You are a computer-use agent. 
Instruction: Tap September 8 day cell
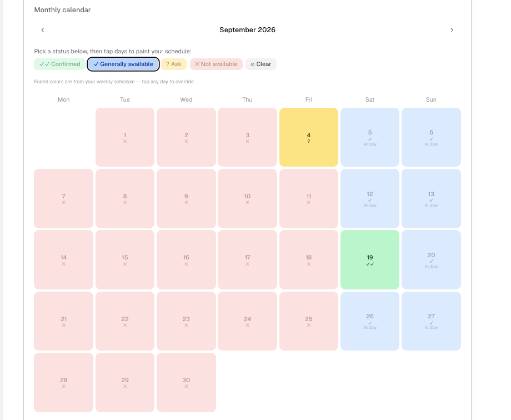(125, 198)
